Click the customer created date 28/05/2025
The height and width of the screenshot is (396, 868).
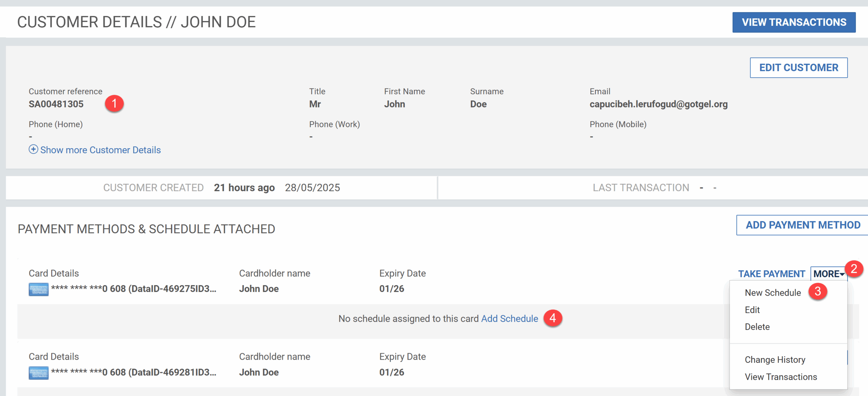point(312,187)
